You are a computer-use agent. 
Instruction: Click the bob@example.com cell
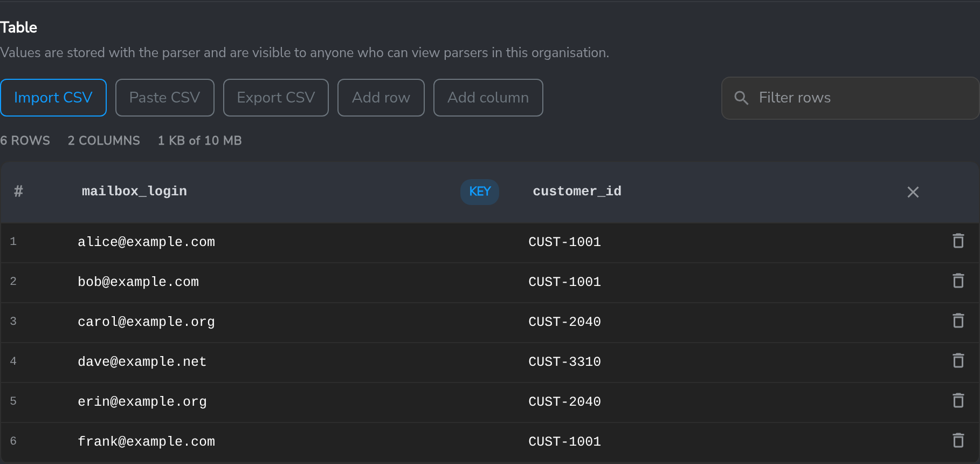click(138, 282)
